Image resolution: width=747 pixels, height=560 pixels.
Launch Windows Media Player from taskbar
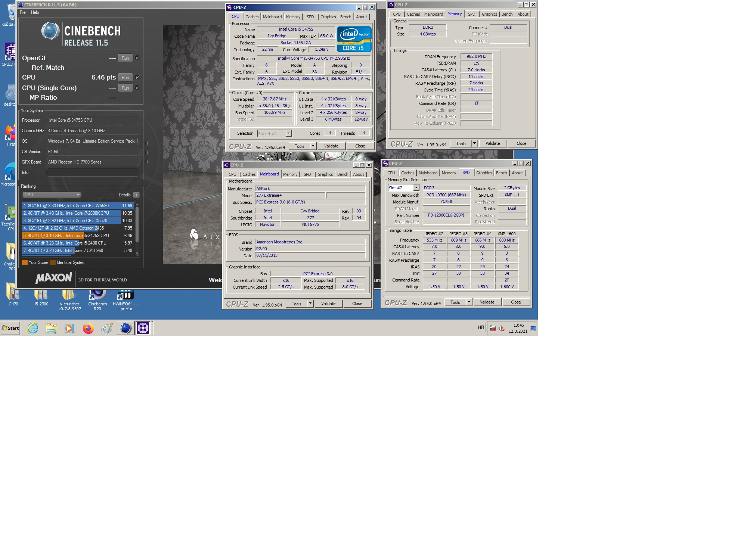pos(69,328)
